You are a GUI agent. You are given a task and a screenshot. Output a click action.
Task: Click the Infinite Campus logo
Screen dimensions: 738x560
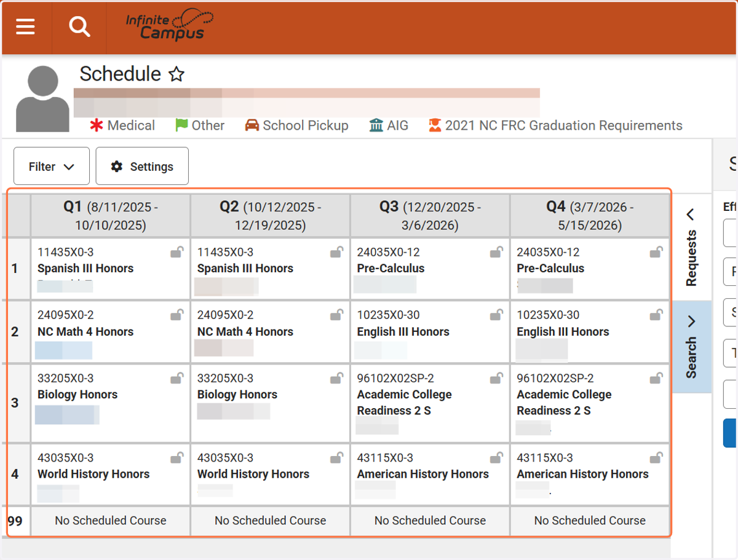(x=169, y=26)
